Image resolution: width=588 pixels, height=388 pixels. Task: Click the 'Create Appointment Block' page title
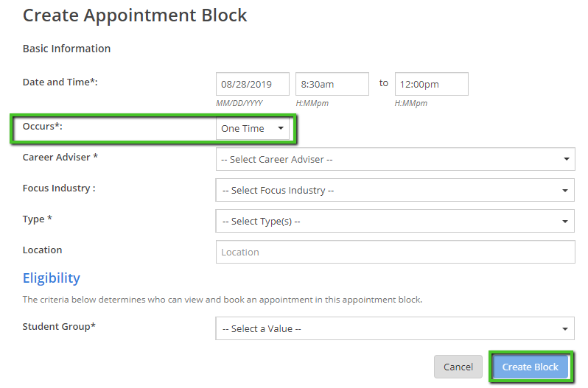pos(135,15)
